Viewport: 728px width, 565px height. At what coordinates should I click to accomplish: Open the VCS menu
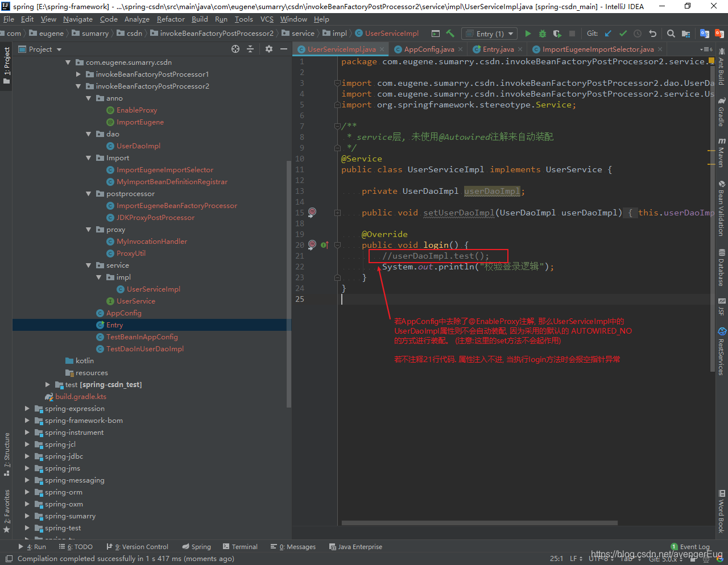tap(267, 19)
